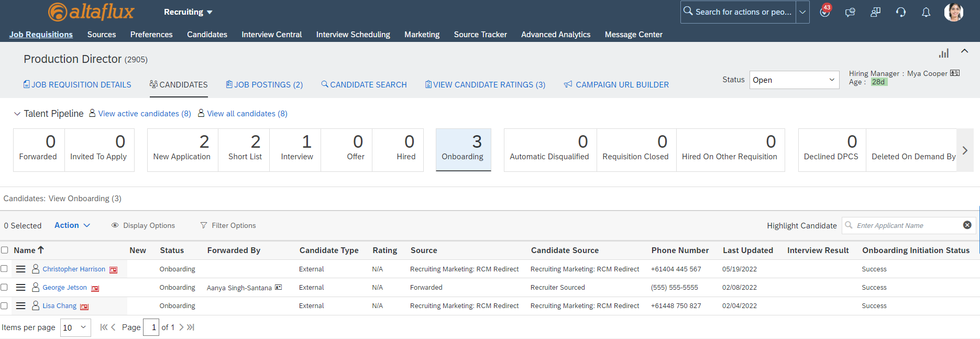This screenshot has width=980, height=339.
Task: Click the altaflux logo
Action: pyautogui.click(x=91, y=12)
